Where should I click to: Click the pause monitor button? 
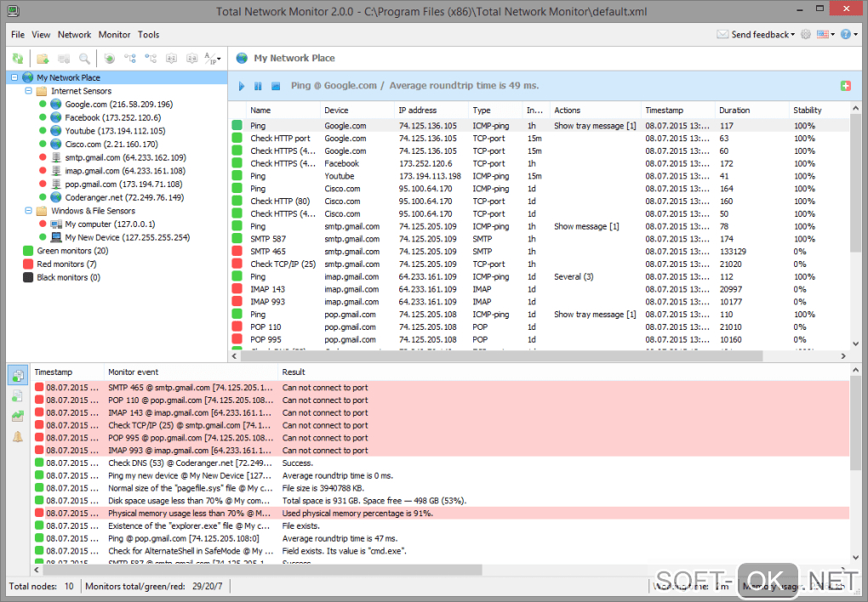click(258, 86)
